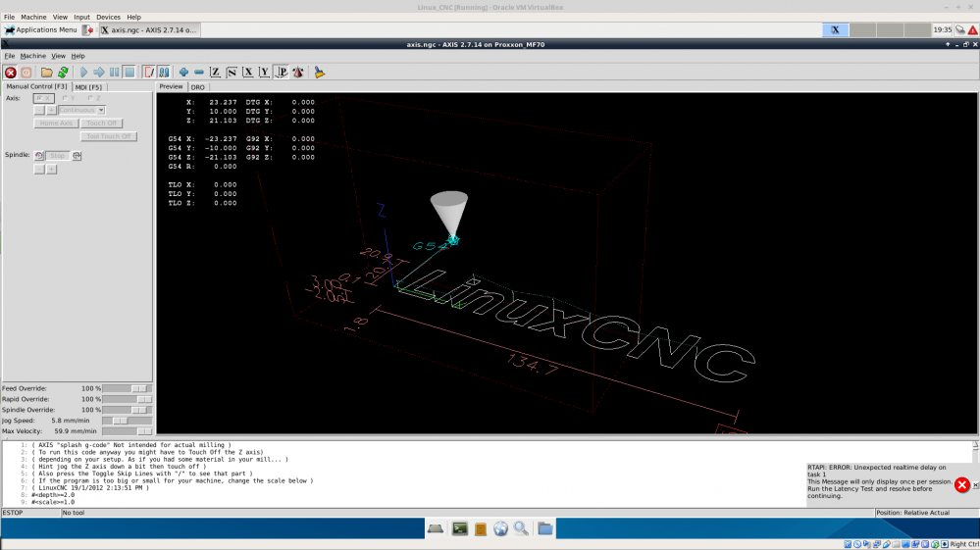Click the Touch Off button
Screen dimensions: 980x550
coord(102,124)
